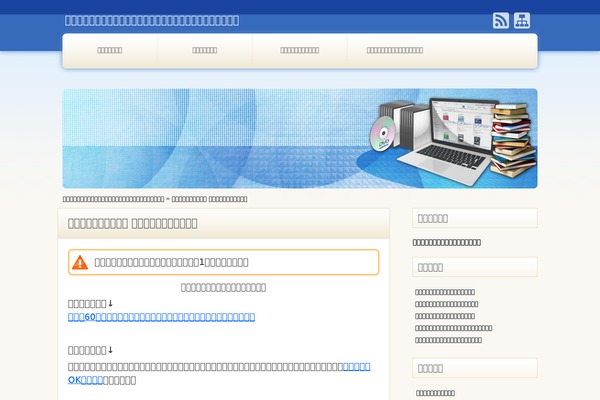Open fourth link in second sidebar list

(453, 328)
